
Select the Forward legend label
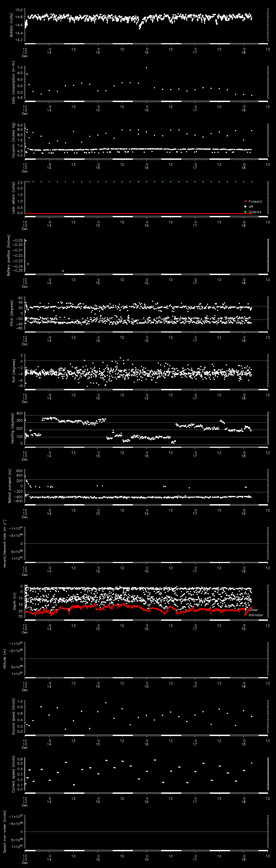click(255, 202)
